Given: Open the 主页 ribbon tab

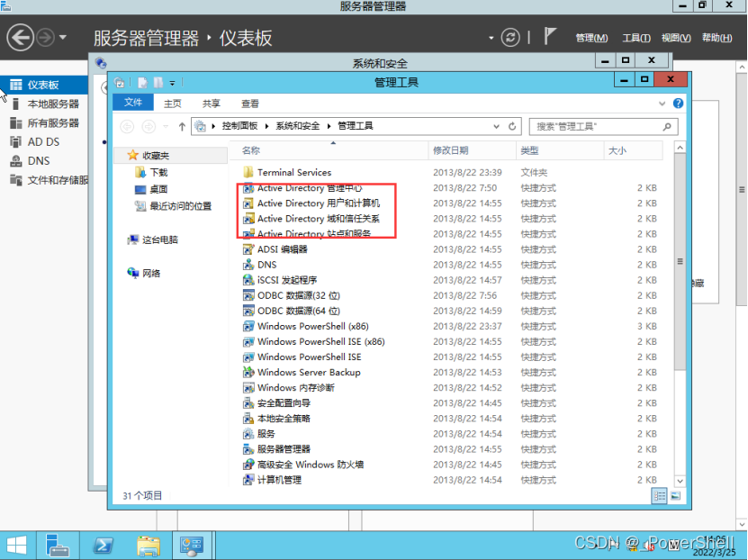Looking at the screenshot, I should tap(173, 104).
